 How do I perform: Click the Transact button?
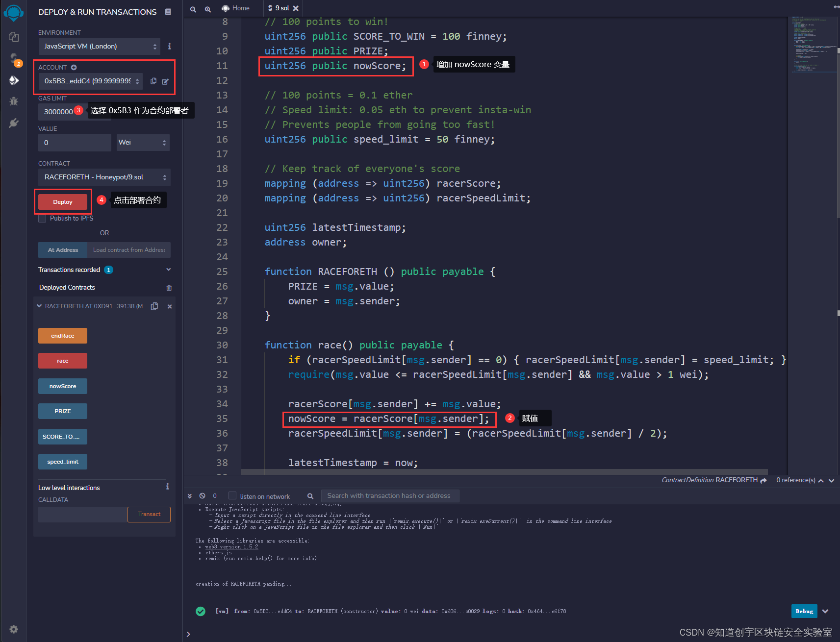149,514
